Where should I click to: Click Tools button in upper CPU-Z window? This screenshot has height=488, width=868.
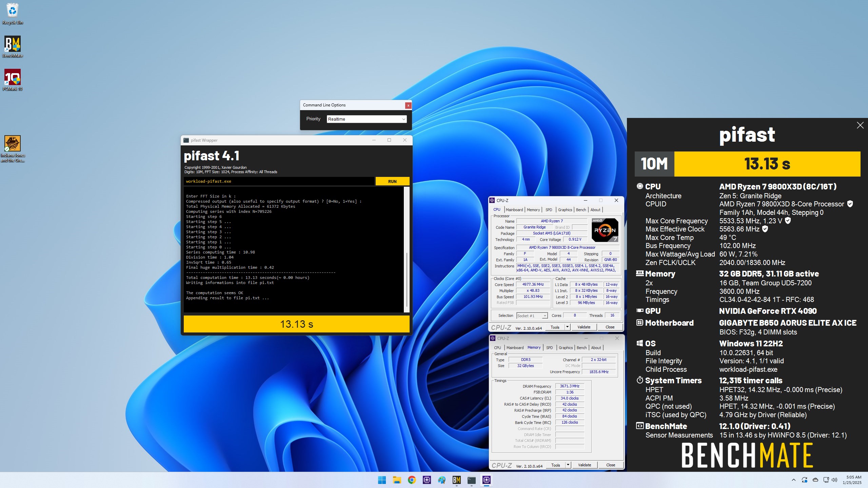pyautogui.click(x=555, y=327)
